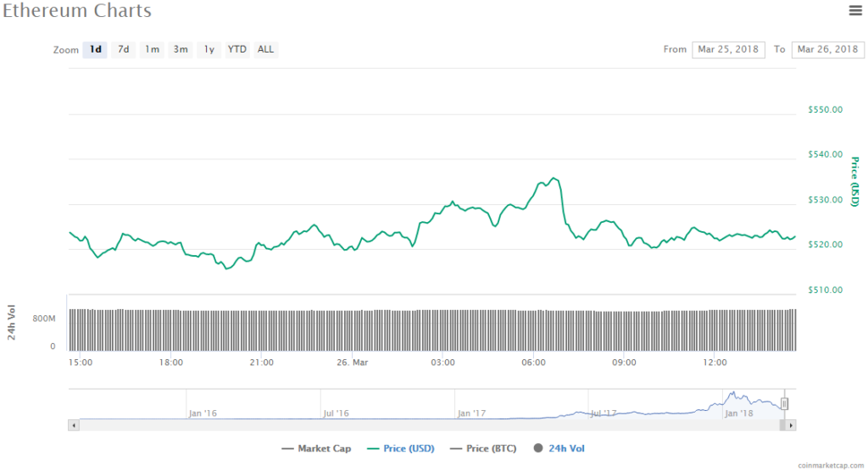Grab the navigator range handle
Image resolution: width=868 pixels, height=471 pixels.
click(x=785, y=404)
